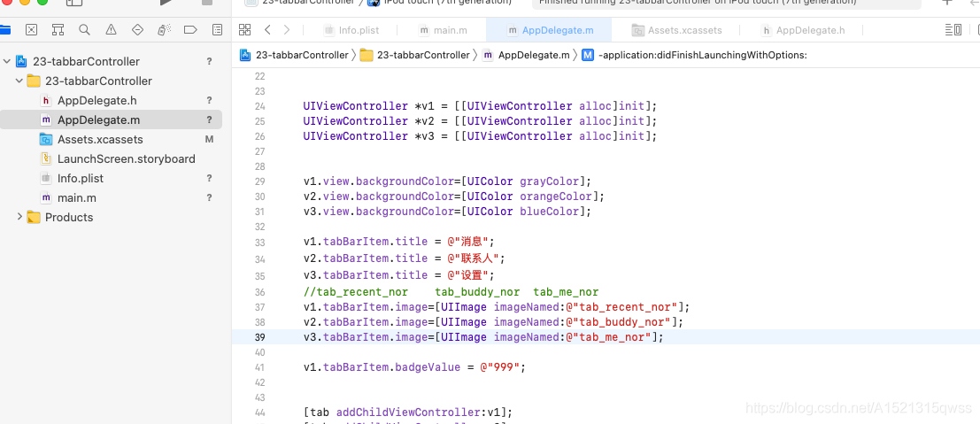The height and width of the screenshot is (424, 980).
Task: Open editor options menu icon
Action: (x=953, y=29)
